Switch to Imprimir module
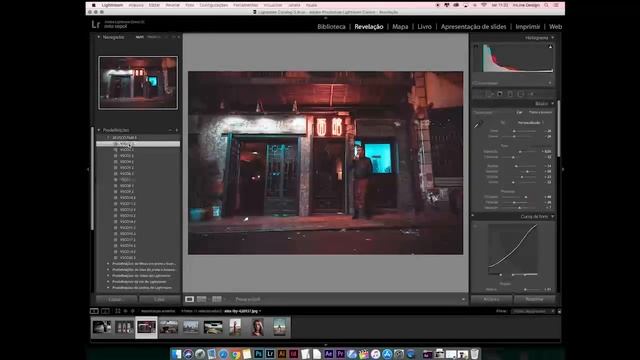The image size is (640, 360). point(527,27)
